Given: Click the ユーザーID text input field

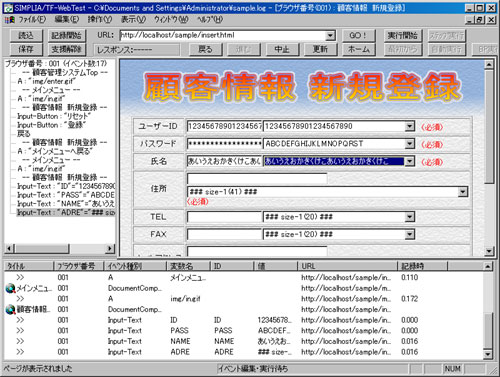Looking at the screenshot, I should pos(225,126).
